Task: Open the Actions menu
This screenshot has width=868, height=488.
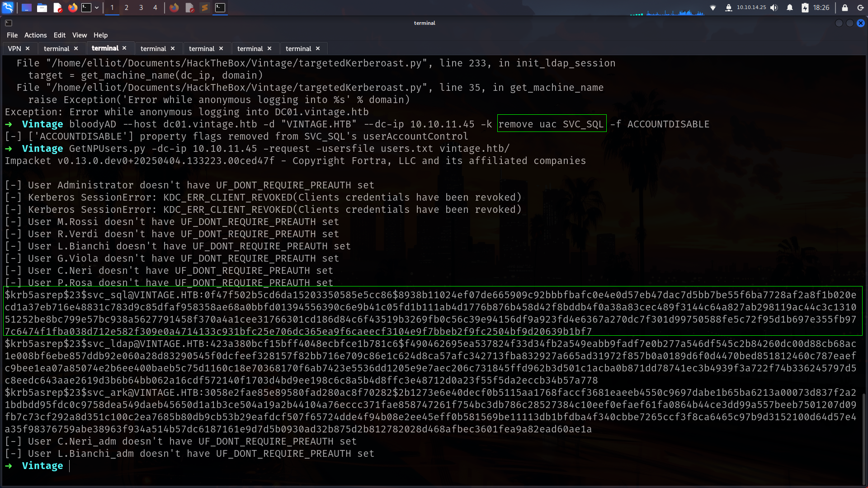Action: pos(35,35)
